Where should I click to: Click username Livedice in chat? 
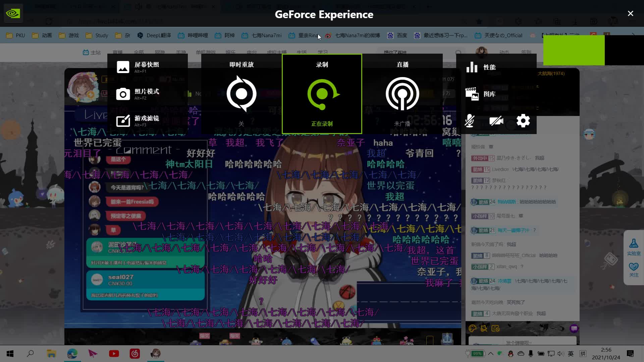click(500, 169)
